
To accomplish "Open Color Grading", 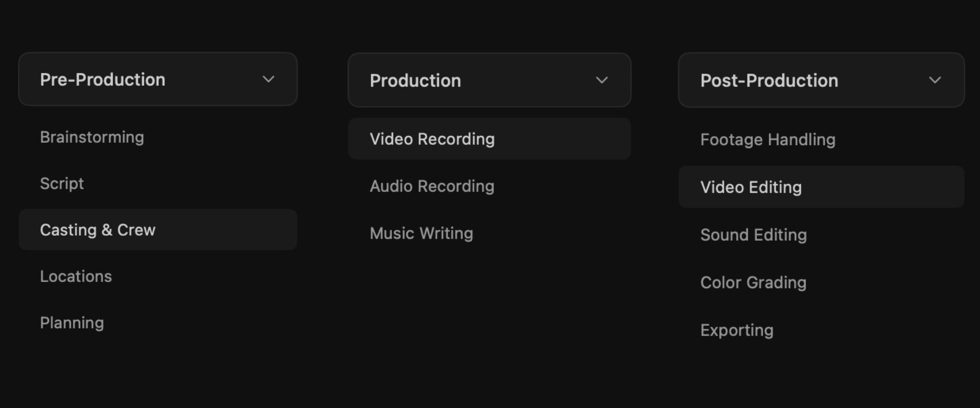I will (x=753, y=283).
